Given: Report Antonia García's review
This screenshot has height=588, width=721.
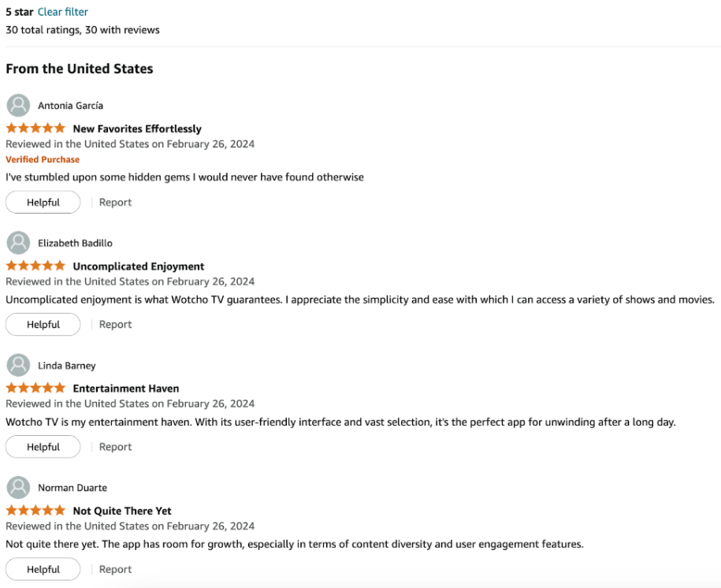Looking at the screenshot, I should pos(115,203).
